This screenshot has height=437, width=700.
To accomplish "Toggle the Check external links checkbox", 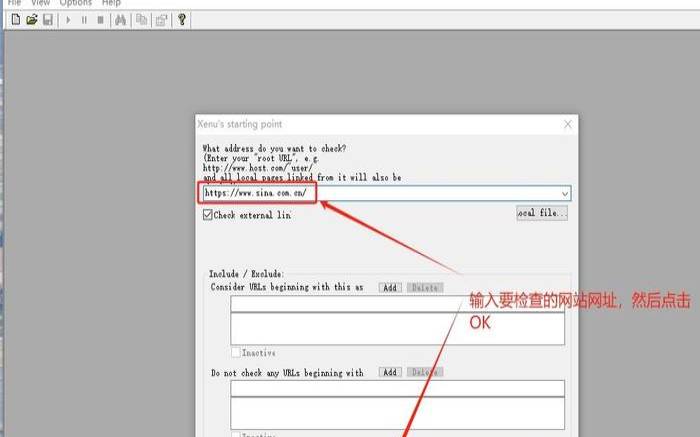I will point(208,215).
